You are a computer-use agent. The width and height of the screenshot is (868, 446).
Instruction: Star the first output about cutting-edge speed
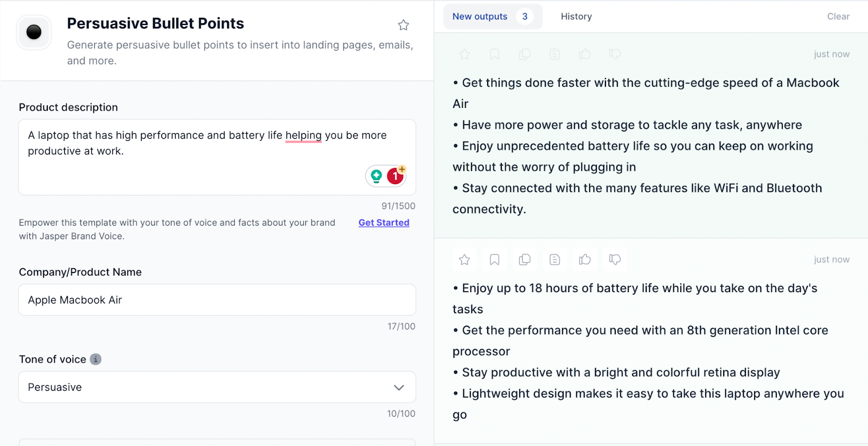464,54
